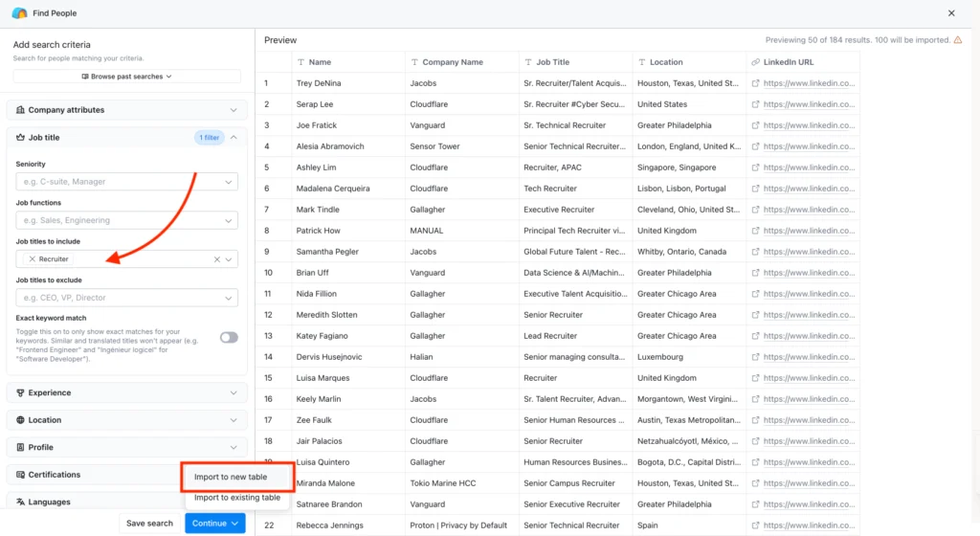The width and height of the screenshot is (980, 536).
Task: Select Import to new table
Action: click(x=231, y=477)
